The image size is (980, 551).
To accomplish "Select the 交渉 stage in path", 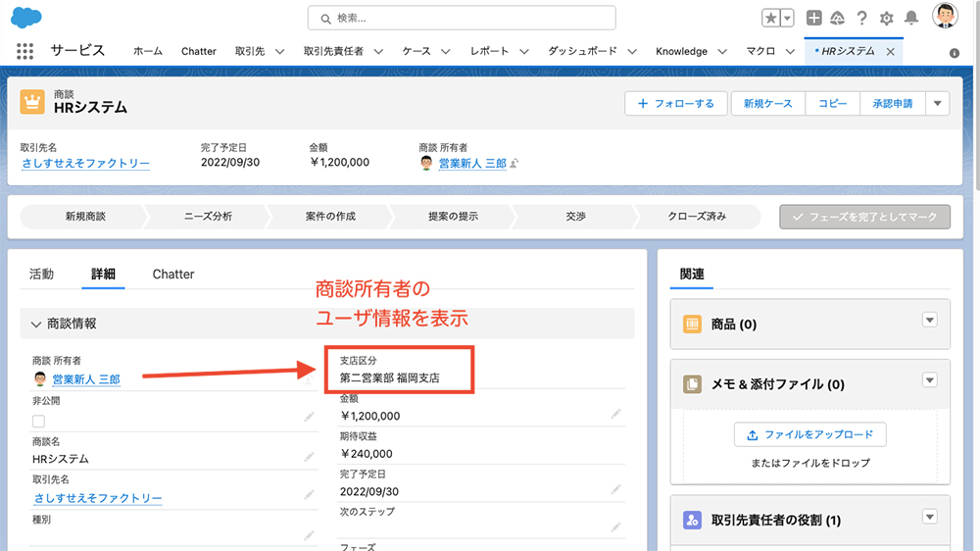I will [x=575, y=217].
